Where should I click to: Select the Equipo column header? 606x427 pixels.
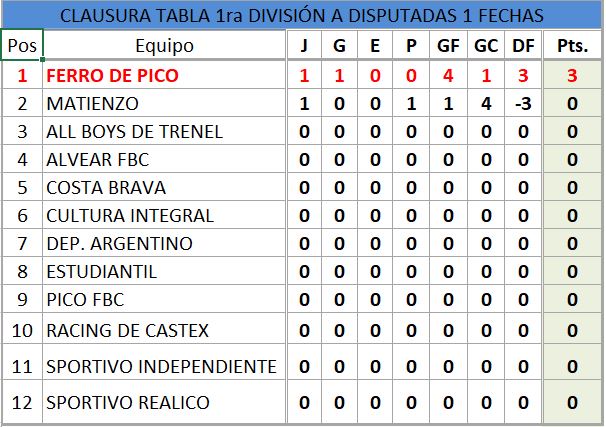164,46
